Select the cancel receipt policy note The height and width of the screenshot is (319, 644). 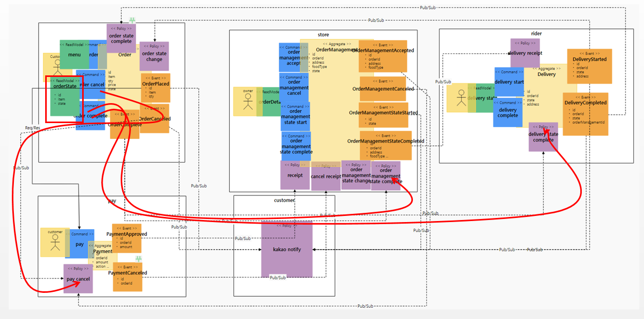tap(326, 176)
